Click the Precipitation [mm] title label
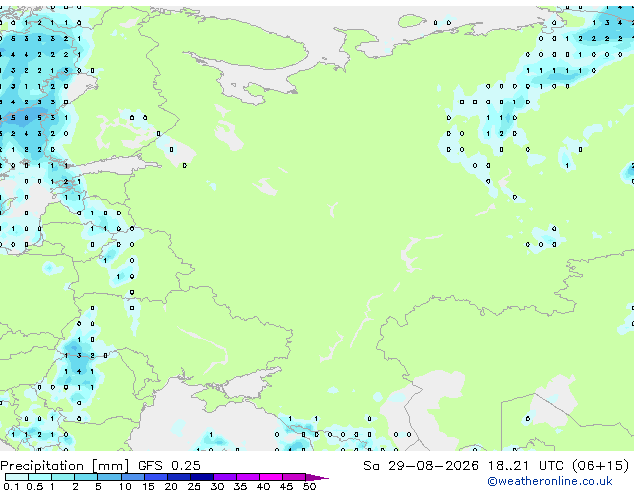 (65, 466)
